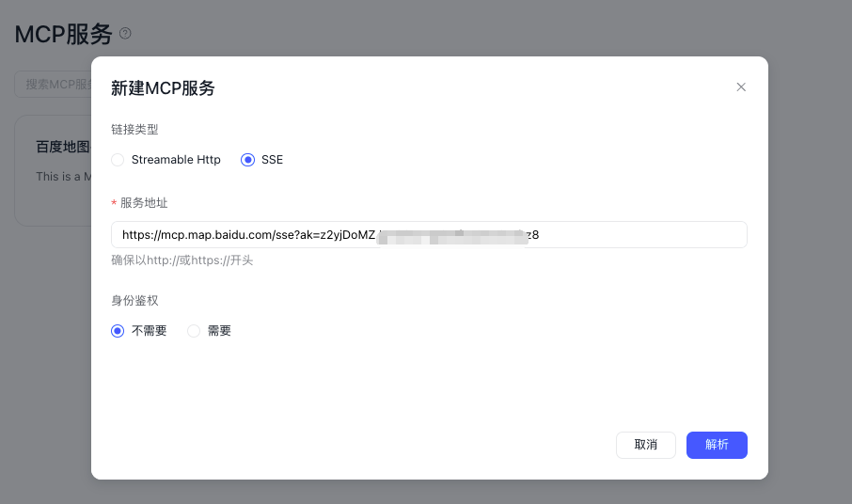The width and height of the screenshot is (852, 504).
Task: Open the 百度地图 service card behind dialog
Action: [53, 170]
